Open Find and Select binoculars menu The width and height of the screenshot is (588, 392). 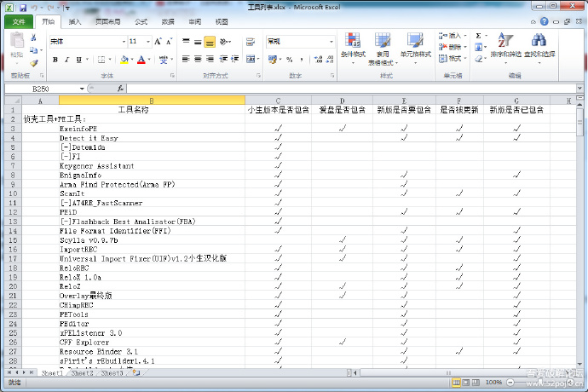click(x=539, y=48)
